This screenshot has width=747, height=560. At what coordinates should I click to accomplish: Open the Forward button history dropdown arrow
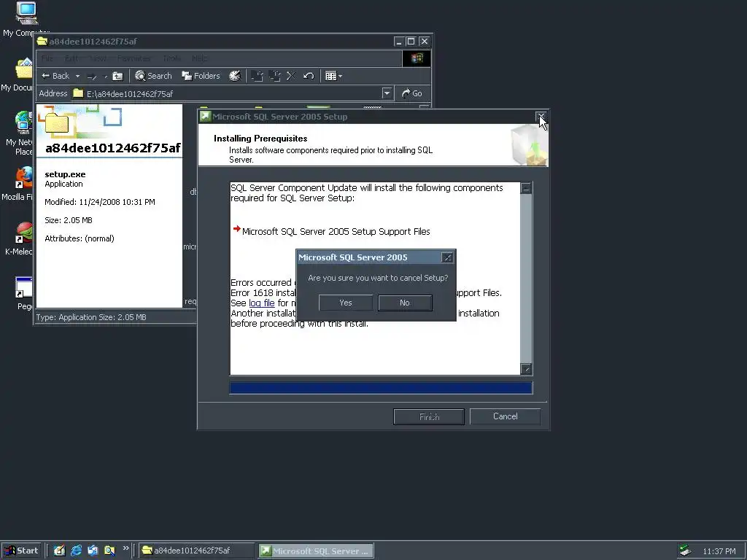105,76
